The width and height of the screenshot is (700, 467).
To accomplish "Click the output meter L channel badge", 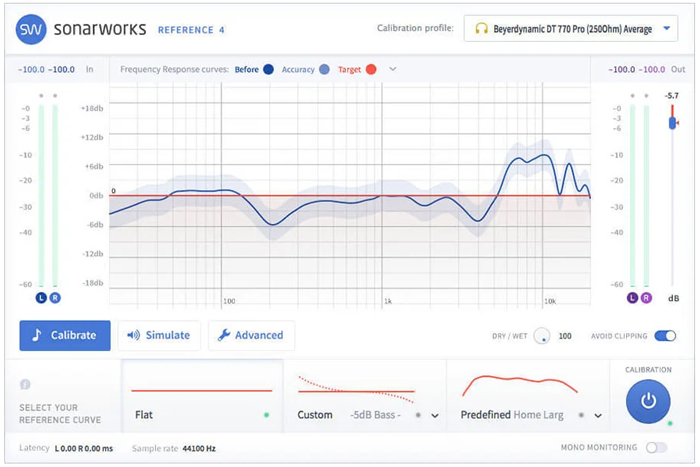I will point(632,298).
